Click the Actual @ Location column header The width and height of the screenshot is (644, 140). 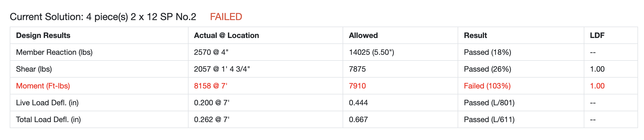[226, 35]
